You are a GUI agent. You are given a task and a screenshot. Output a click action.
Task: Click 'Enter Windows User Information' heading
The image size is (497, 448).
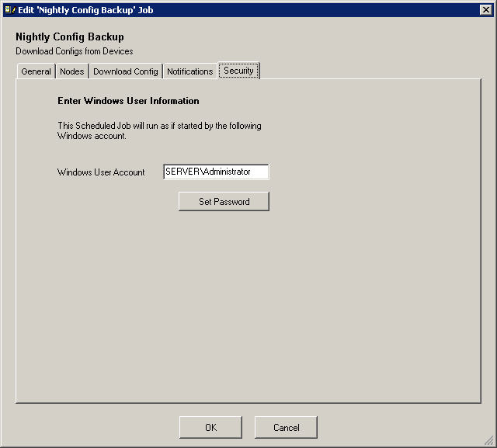[x=128, y=101]
